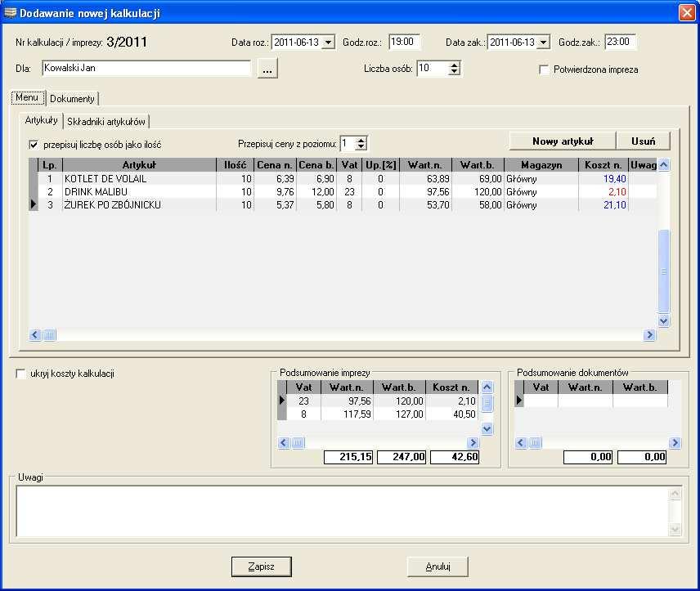The height and width of the screenshot is (591, 700).
Task: Click the application icon in title bar
Action: tap(10, 12)
